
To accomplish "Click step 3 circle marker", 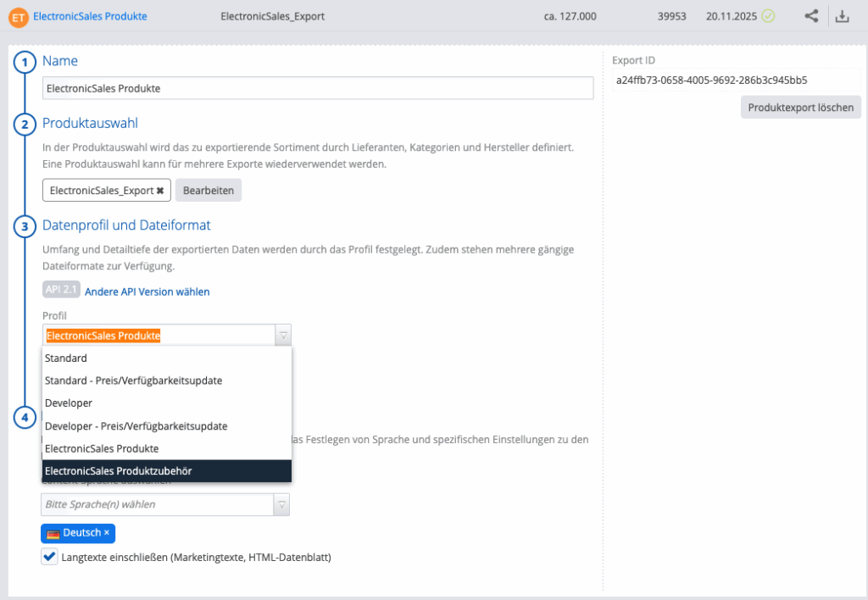I will click(25, 226).
